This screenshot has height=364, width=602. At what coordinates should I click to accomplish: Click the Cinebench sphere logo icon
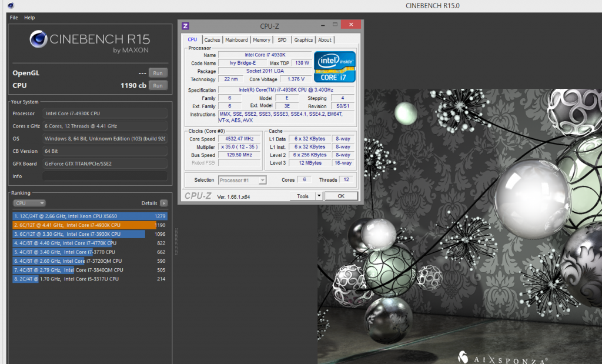coord(38,40)
